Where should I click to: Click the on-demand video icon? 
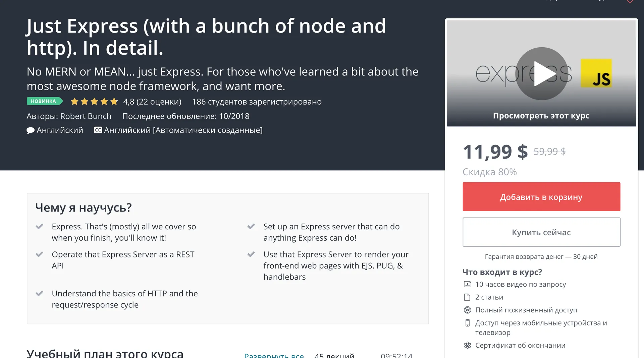pos(467,285)
